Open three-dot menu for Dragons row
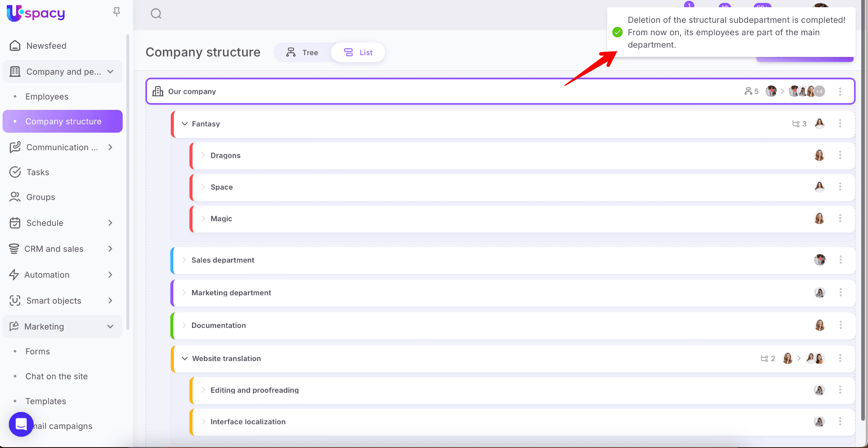 [840, 155]
